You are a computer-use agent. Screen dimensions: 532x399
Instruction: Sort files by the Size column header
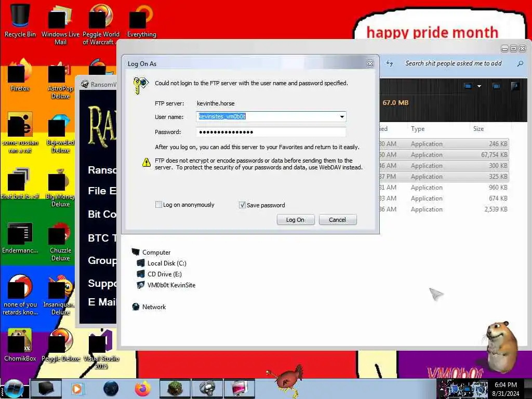pos(478,129)
